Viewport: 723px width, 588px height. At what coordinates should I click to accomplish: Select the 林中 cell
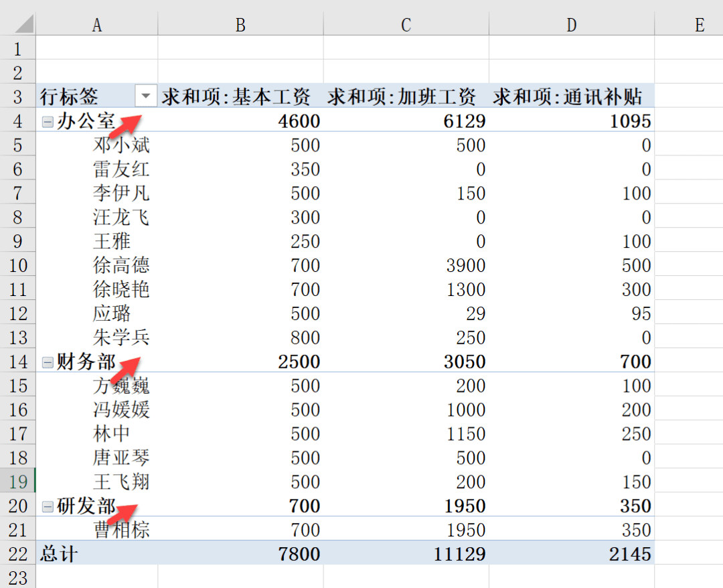coord(97,433)
